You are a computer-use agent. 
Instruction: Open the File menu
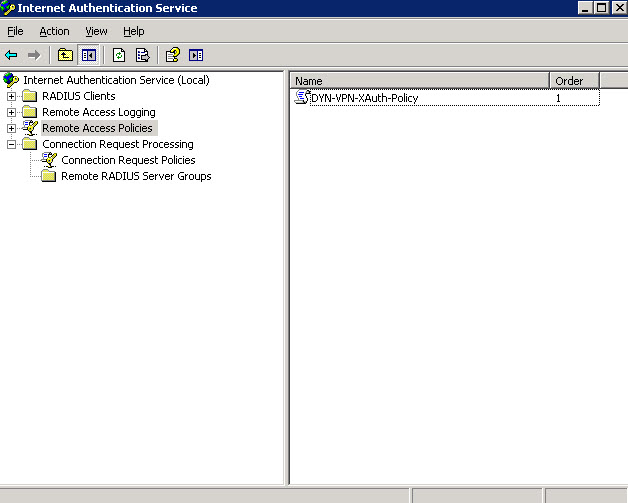click(15, 31)
